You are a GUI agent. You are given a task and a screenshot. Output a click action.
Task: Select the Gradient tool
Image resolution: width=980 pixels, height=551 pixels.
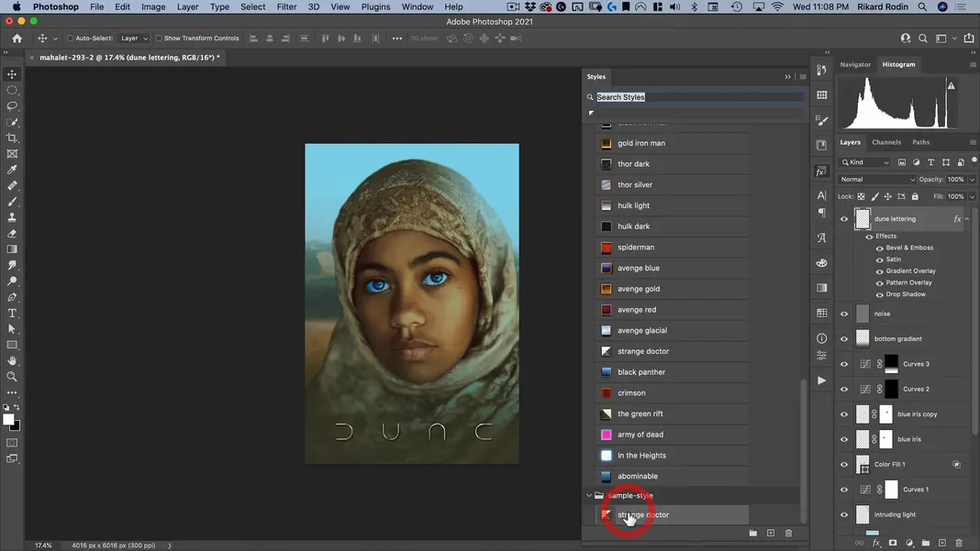[12, 249]
